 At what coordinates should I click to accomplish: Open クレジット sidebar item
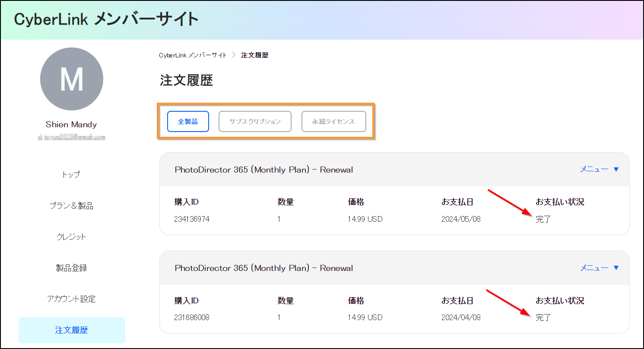coord(72,237)
